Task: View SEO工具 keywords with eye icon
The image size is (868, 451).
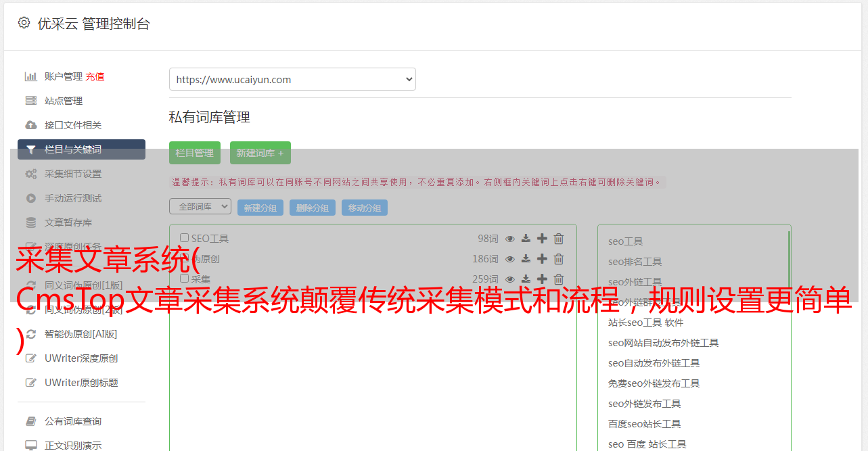Action: point(510,239)
